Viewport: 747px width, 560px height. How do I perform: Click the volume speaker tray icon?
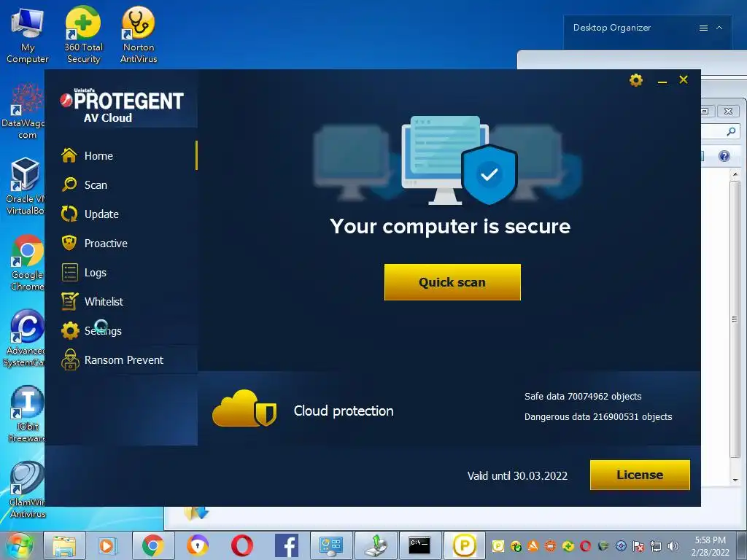click(673, 546)
